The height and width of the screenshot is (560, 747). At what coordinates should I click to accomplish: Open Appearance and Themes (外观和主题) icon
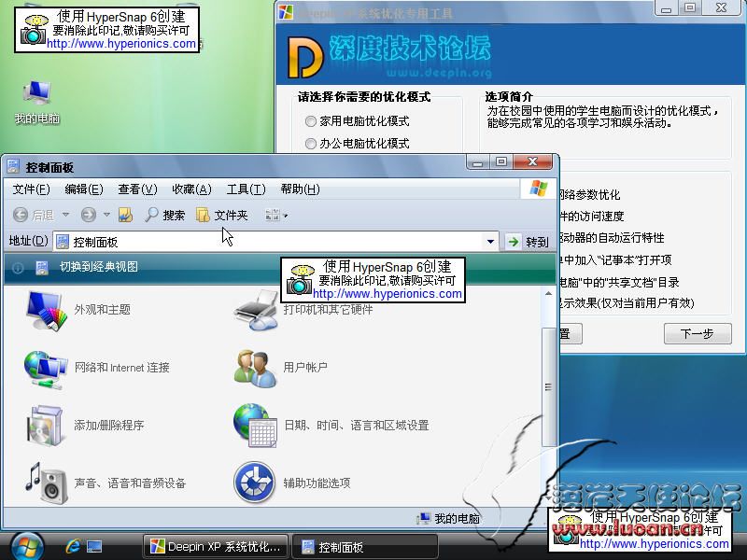tap(46, 311)
